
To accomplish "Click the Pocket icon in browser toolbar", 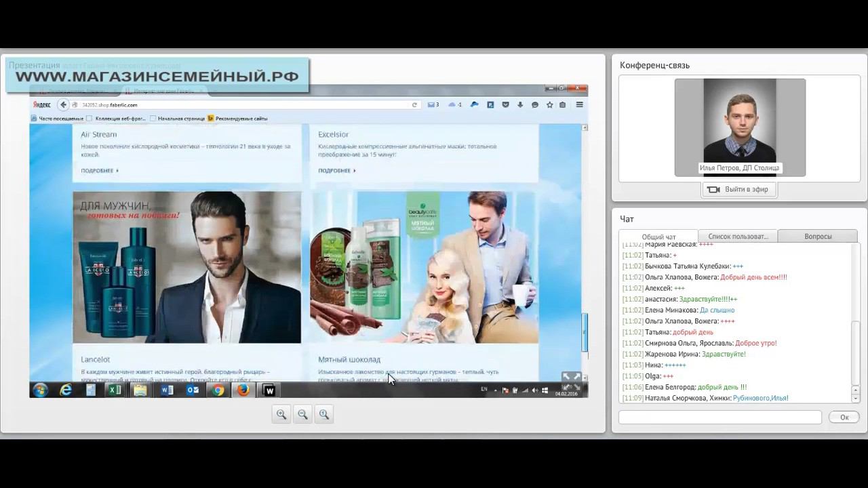I will (505, 105).
